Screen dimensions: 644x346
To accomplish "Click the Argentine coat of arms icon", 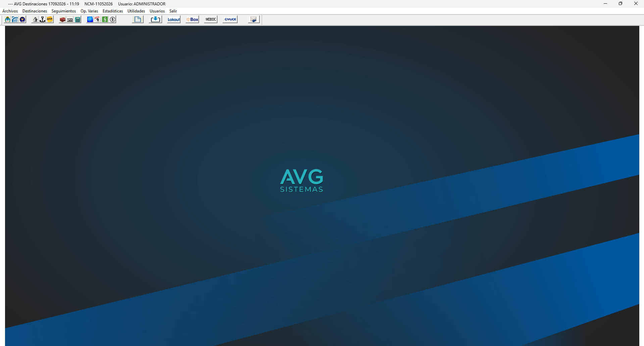I will 7,19.
